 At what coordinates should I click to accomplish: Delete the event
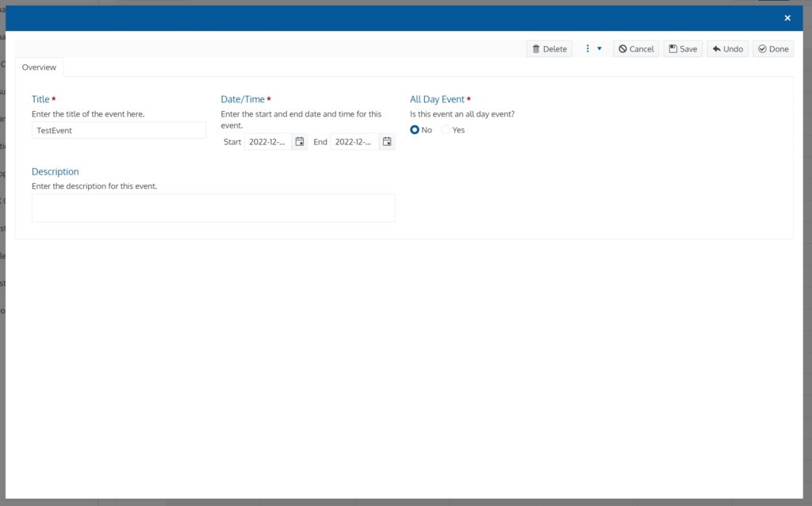coord(550,48)
